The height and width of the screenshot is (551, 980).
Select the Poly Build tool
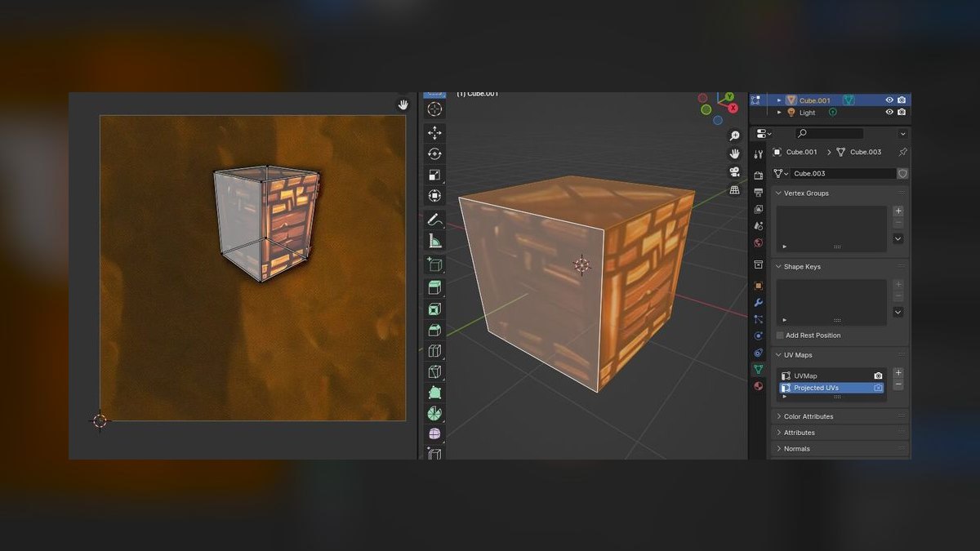coord(434,393)
